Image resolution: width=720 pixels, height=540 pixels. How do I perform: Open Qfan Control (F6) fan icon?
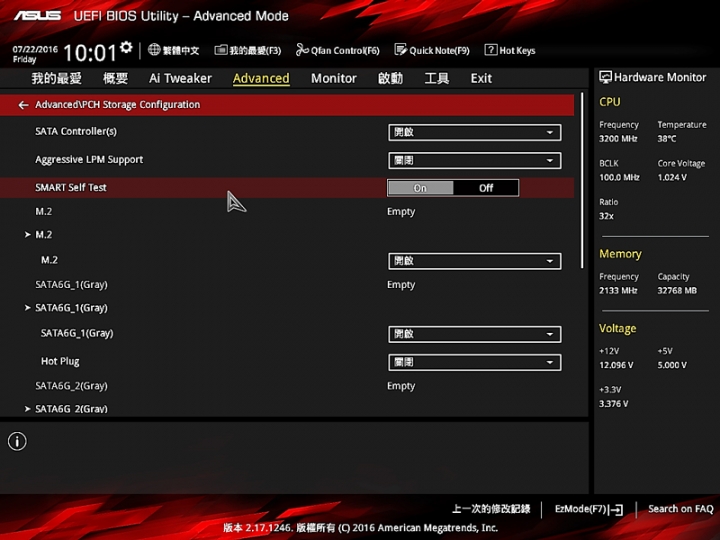tap(302, 50)
